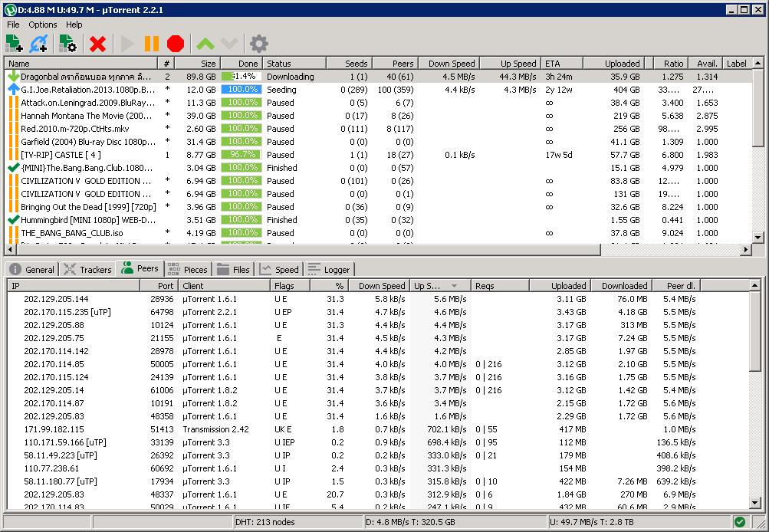Click Dragonbal progress bar at 31.4%
Viewport: 769px width, 532px height.
click(242, 77)
